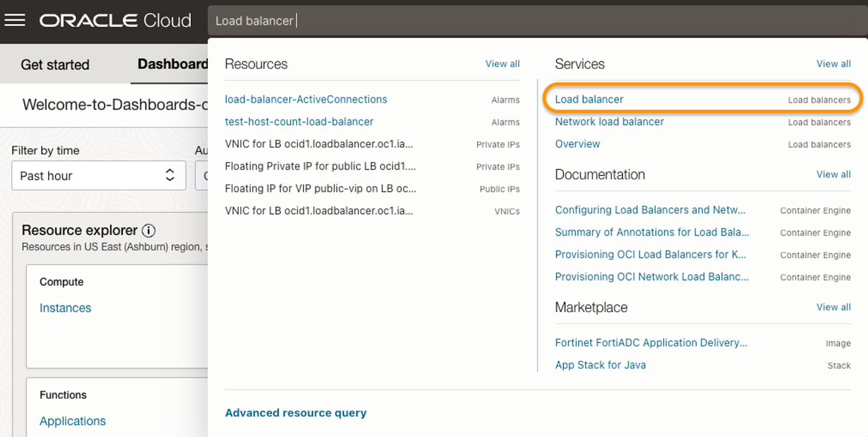Switch to the Dashboard tab
868x437 pixels.
(x=173, y=64)
